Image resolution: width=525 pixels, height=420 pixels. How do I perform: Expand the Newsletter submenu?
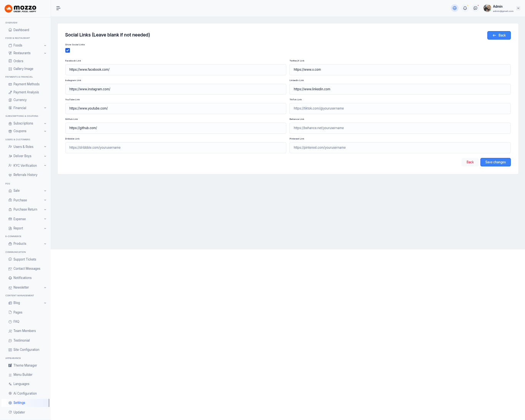(21, 287)
